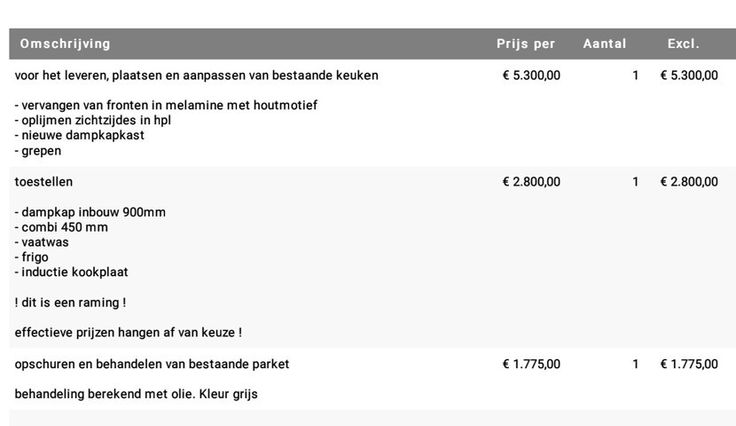Click the inductie kookplaat line
The image size is (736, 426).
coord(71,272)
